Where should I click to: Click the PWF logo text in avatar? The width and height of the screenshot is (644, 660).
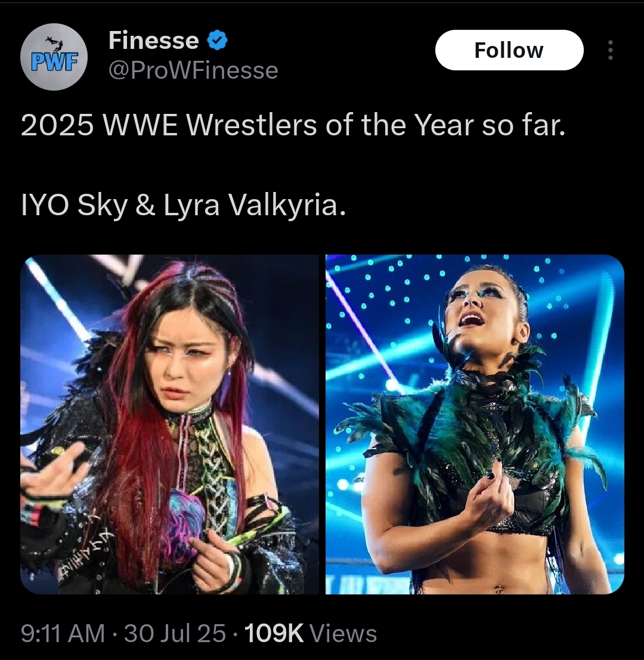[54, 62]
